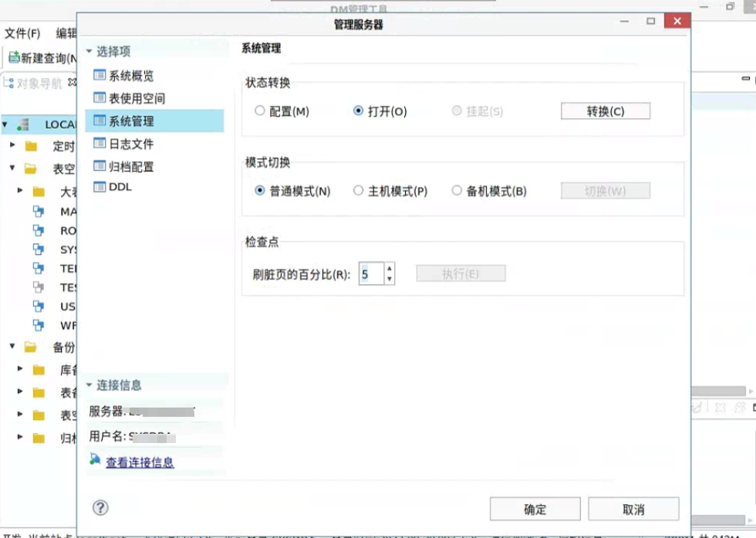The height and width of the screenshot is (538, 756).
Task: Click the DDL page icon
Action: point(99,187)
